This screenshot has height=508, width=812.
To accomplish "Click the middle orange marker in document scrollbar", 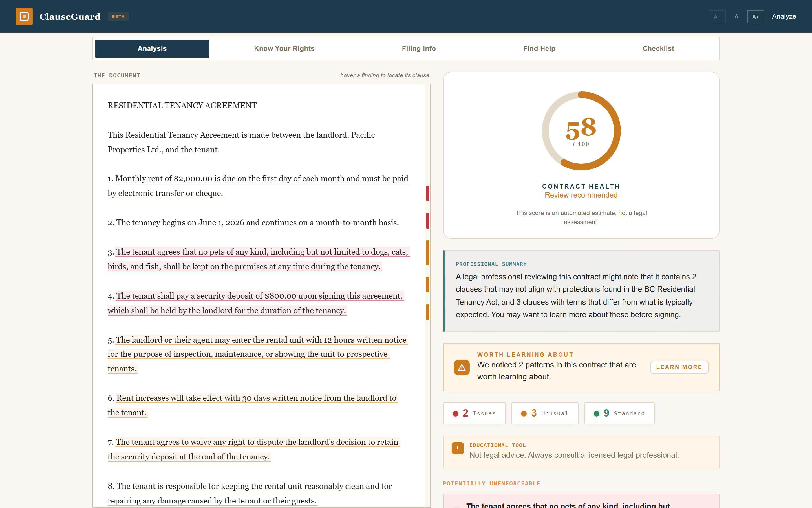I will coord(427,284).
